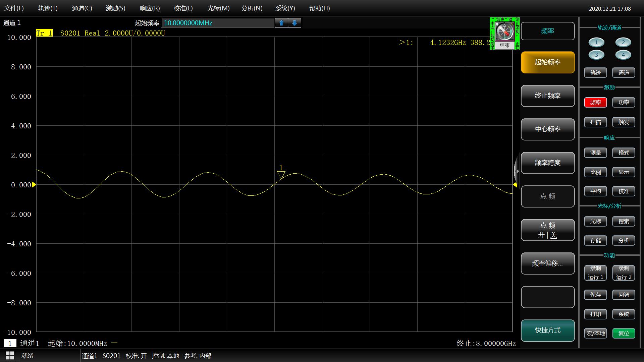Select trace/channel oval button 3

point(596,55)
